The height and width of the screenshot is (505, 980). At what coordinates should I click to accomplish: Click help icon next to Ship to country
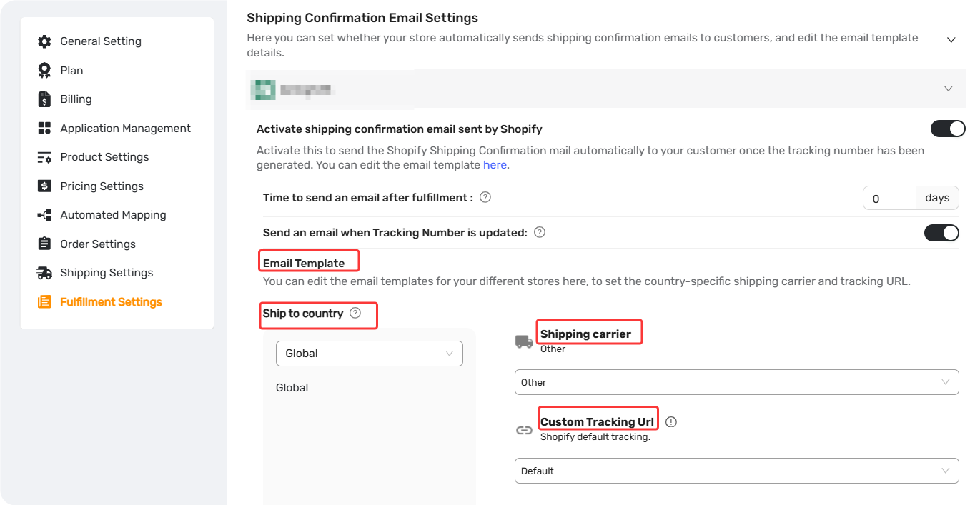(x=355, y=313)
